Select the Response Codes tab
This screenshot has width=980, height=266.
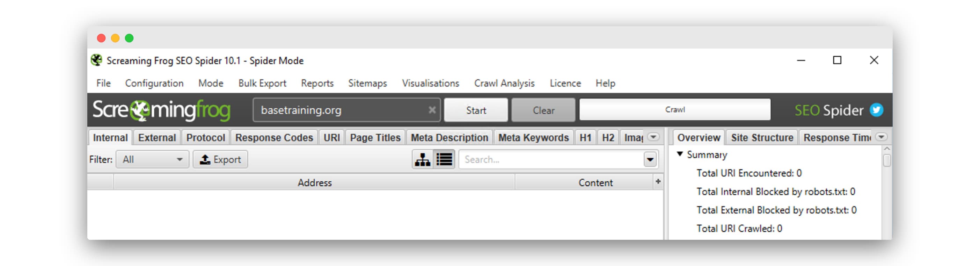tap(274, 137)
